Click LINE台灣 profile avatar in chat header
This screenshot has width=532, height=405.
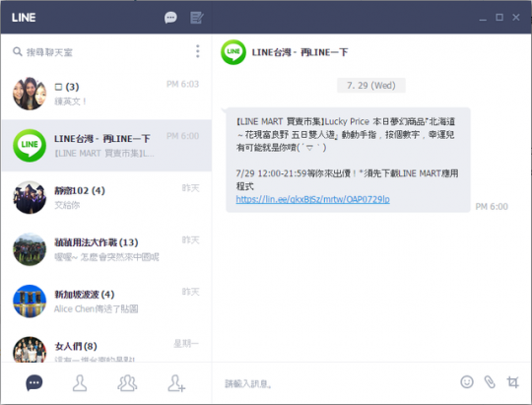(x=233, y=52)
